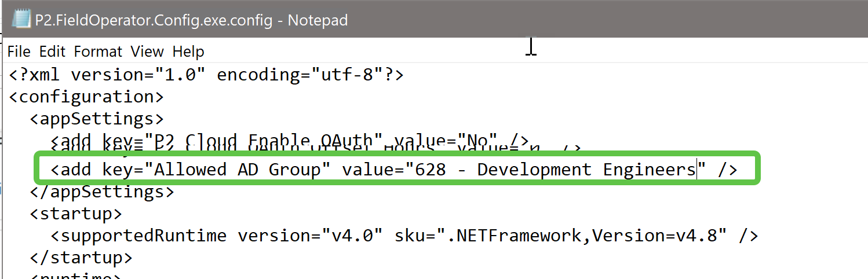Click the P2.FieldOperator.Config.exe.config window title

pyautogui.click(x=191, y=21)
